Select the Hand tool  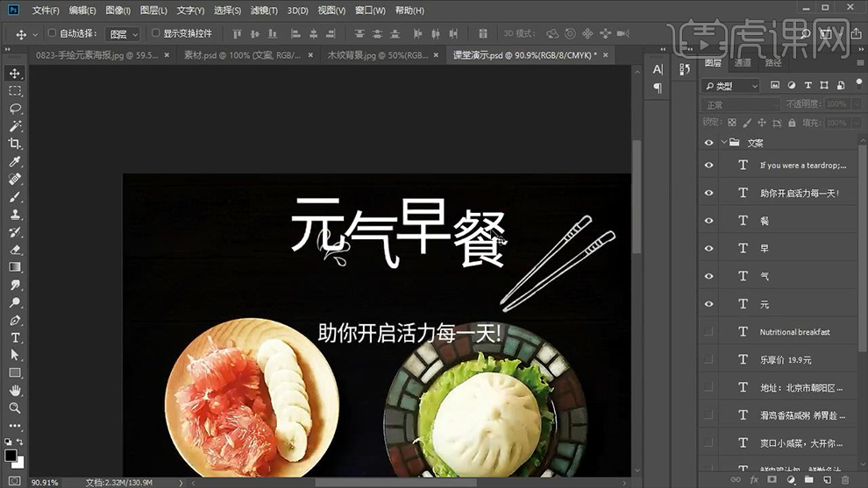coord(15,391)
